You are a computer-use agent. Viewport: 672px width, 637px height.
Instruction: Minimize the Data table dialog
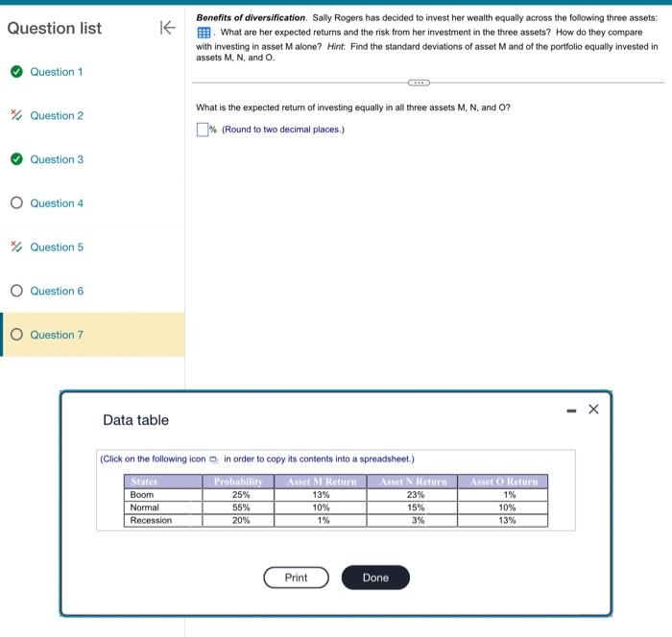click(x=571, y=411)
